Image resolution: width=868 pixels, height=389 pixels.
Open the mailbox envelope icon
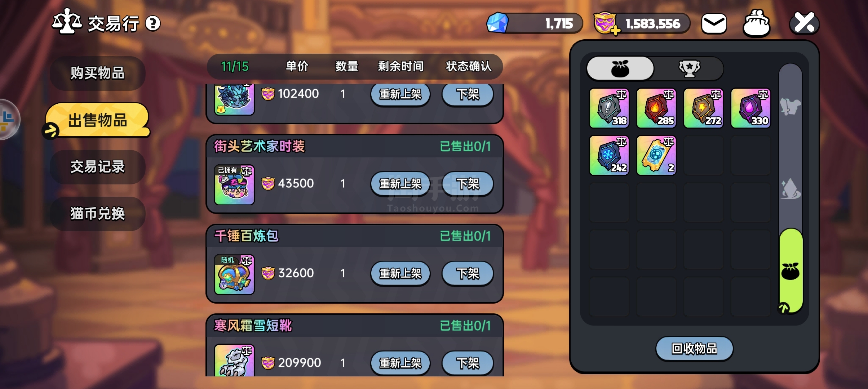[x=714, y=24]
